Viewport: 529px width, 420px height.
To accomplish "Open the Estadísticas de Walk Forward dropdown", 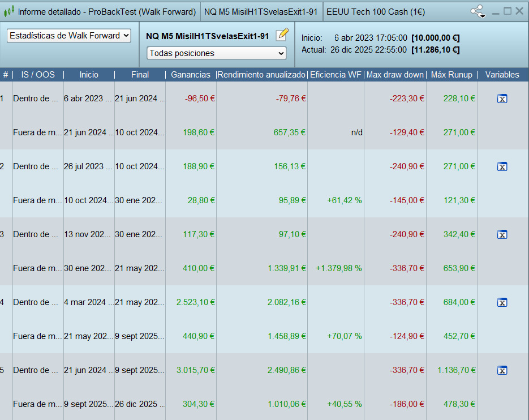I will click(x=69, y=36).
